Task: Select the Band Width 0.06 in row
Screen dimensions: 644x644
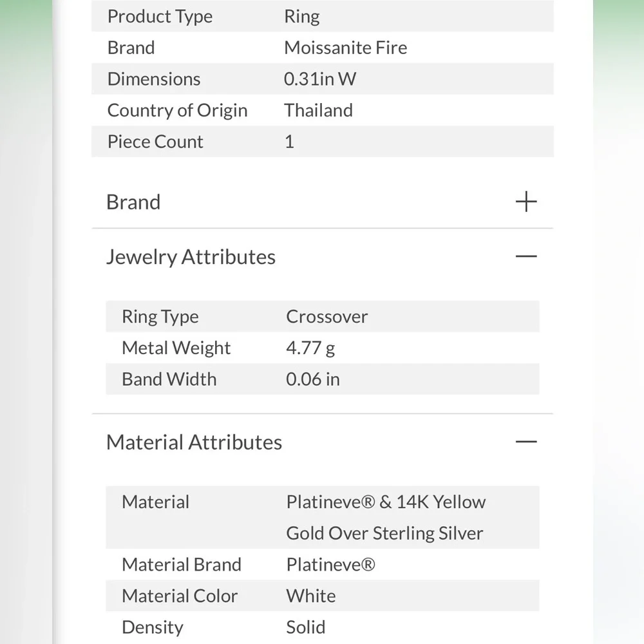Action: click(323, 379)
